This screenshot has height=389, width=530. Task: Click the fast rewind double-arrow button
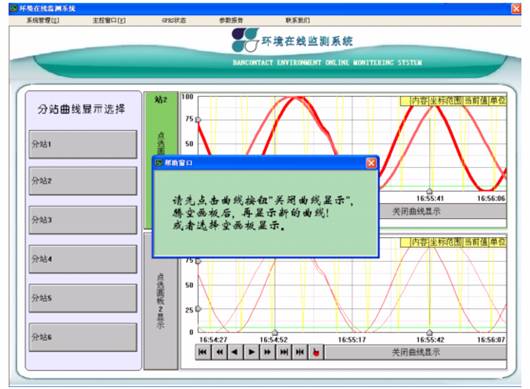(x=219, y=352)
